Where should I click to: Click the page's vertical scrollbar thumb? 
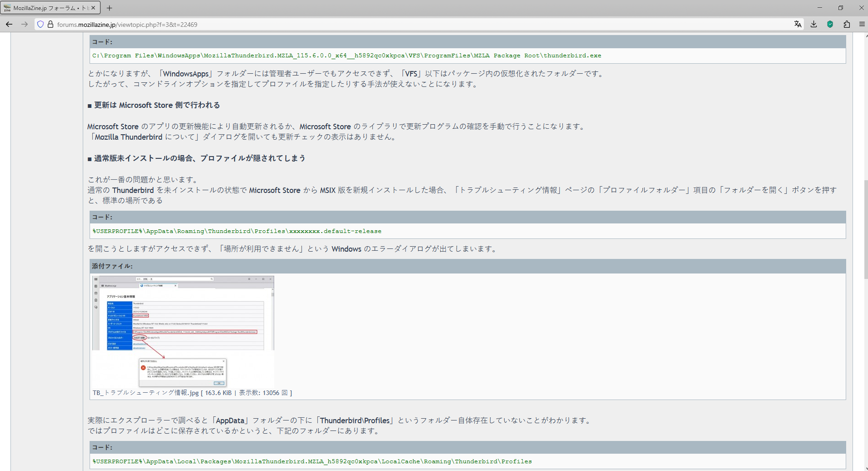pyautogui.click(x=865, y=229)
